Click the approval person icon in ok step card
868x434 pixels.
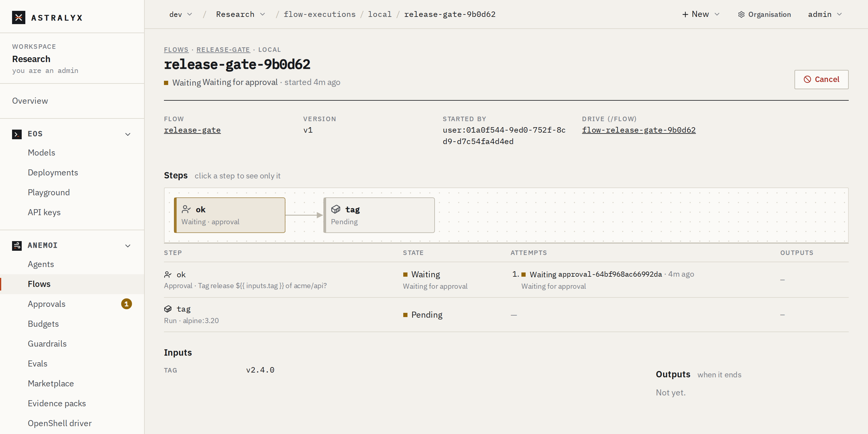186,209
